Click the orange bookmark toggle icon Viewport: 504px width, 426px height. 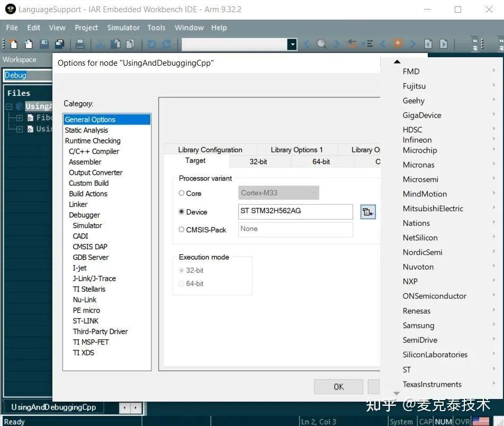[398, 44]
